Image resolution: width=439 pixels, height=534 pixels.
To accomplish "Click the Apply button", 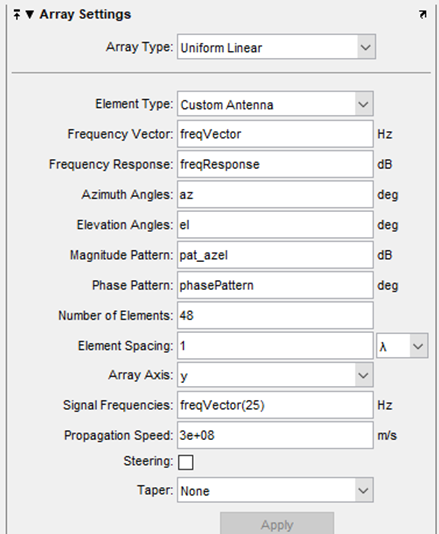I will coord(277,524).
